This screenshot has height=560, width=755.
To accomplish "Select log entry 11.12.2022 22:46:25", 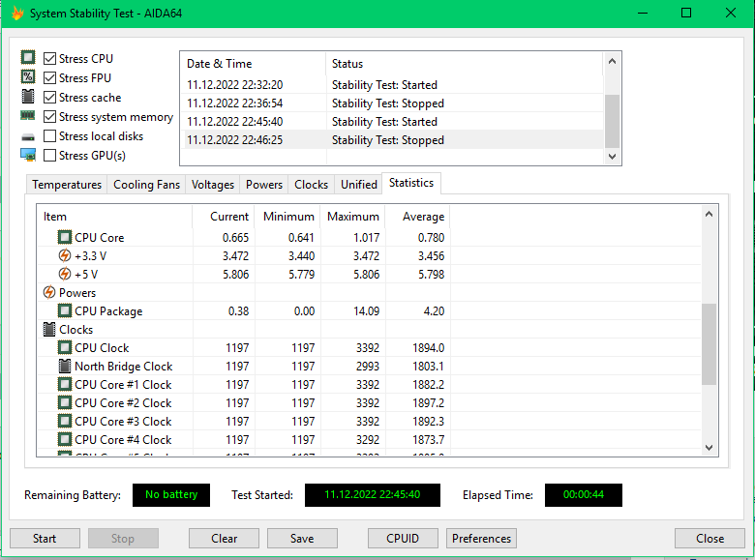I will tap(392, 140).
